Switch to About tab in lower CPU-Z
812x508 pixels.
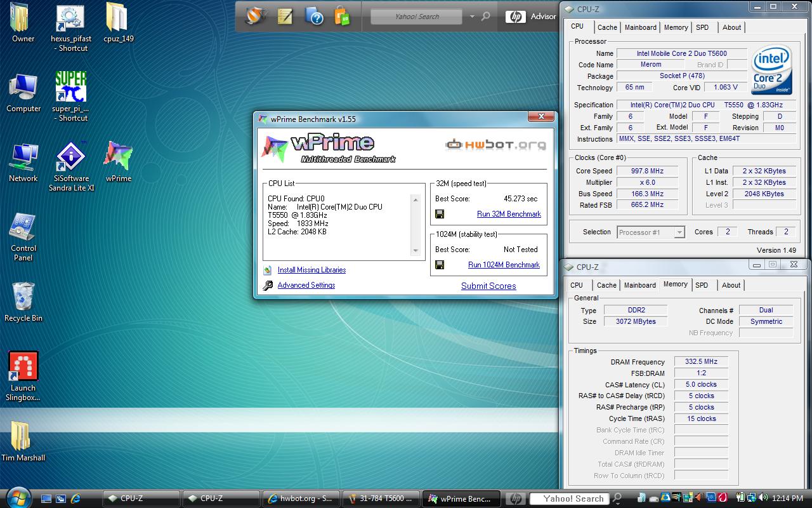[x=731, y=285]
